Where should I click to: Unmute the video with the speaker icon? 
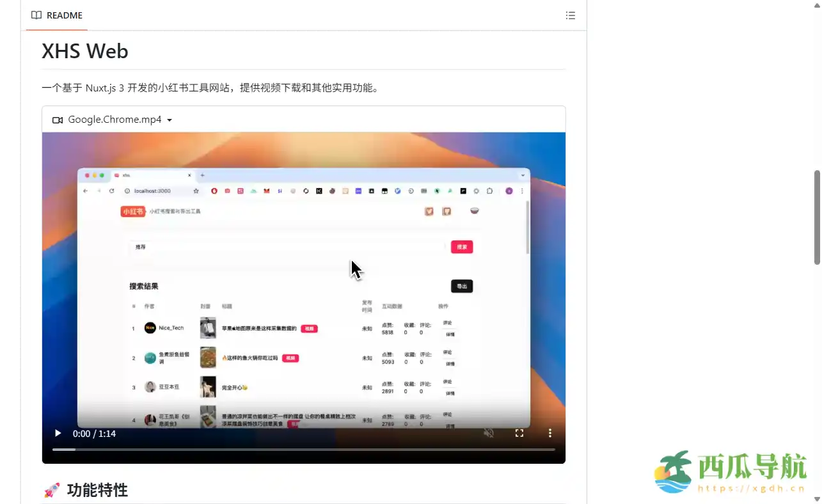point(488,434)
